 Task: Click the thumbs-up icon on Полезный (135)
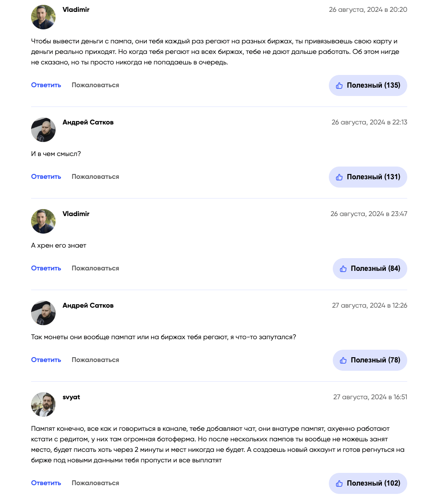339,85
